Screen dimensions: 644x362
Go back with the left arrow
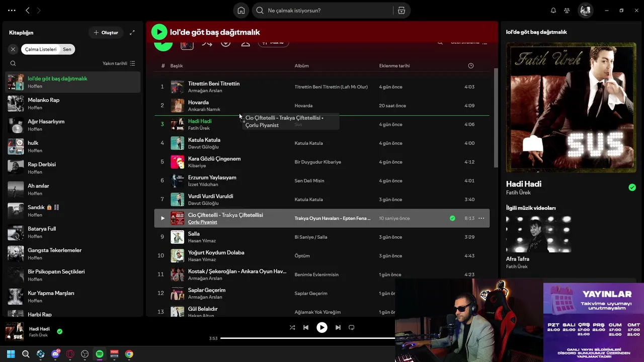point(28,10)
